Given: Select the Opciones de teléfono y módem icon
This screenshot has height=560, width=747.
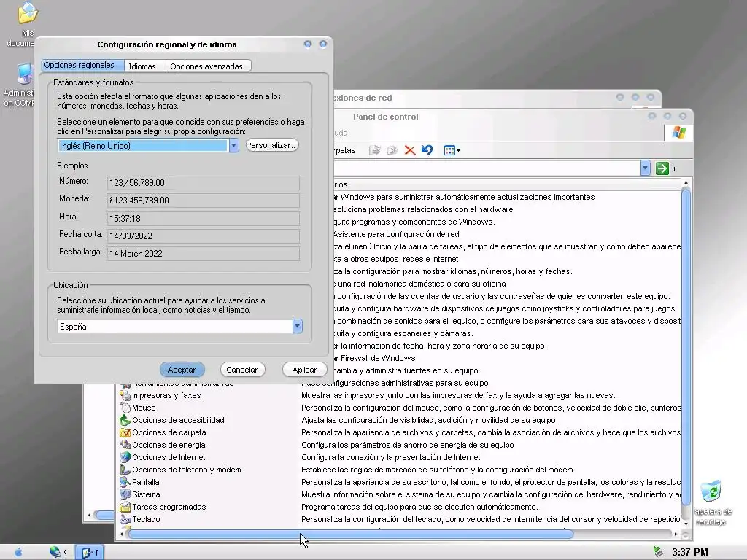Looking at the screenshot, I should tap(125, 470).
